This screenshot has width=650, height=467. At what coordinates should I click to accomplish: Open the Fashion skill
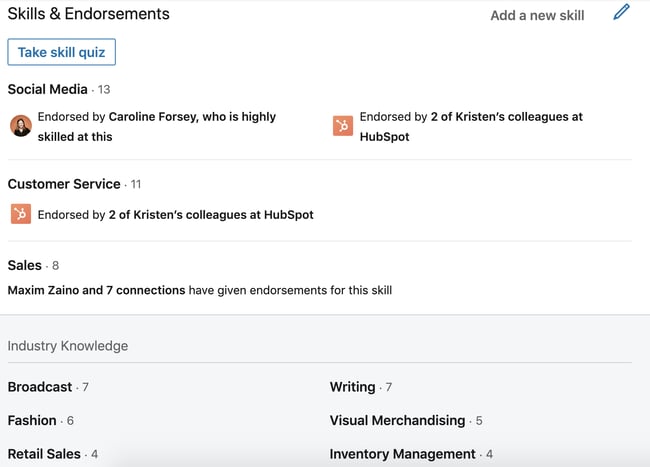tap(32, 420)
